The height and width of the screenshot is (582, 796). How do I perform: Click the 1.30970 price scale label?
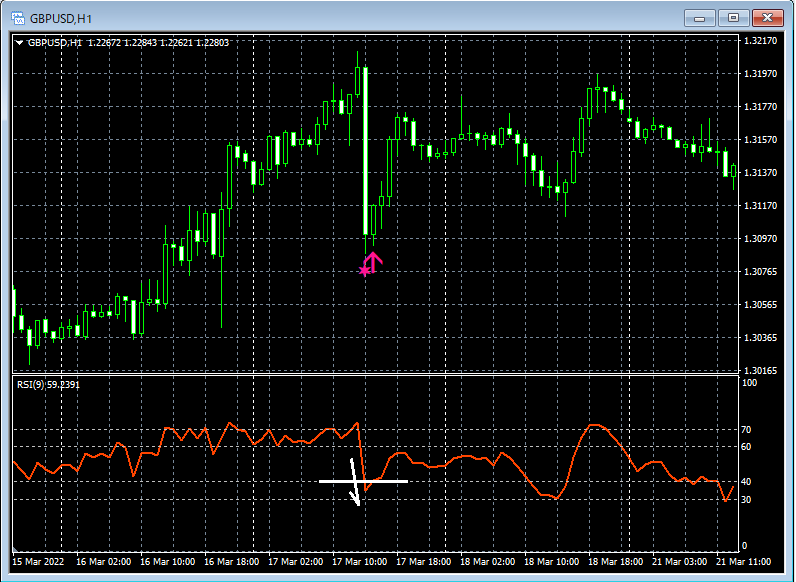pyautogui.click(x=760, y=239)
